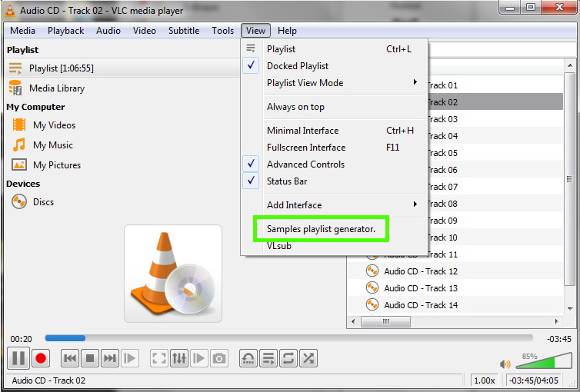Toggle playlist icon in control bar
The width and height of the screenshot is (580, 392).
(268, 358)
